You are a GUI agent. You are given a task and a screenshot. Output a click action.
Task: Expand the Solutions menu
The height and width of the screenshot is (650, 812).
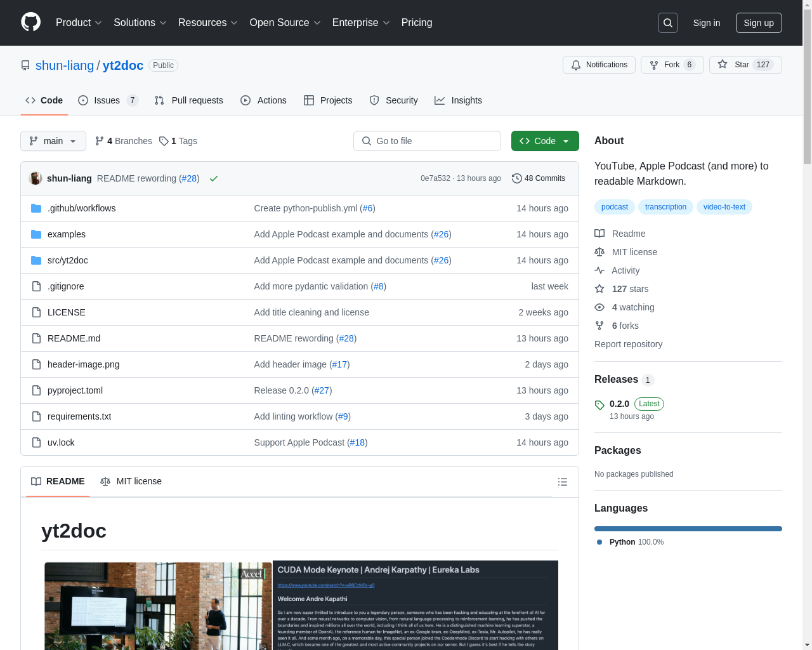(x=140, y=23)
